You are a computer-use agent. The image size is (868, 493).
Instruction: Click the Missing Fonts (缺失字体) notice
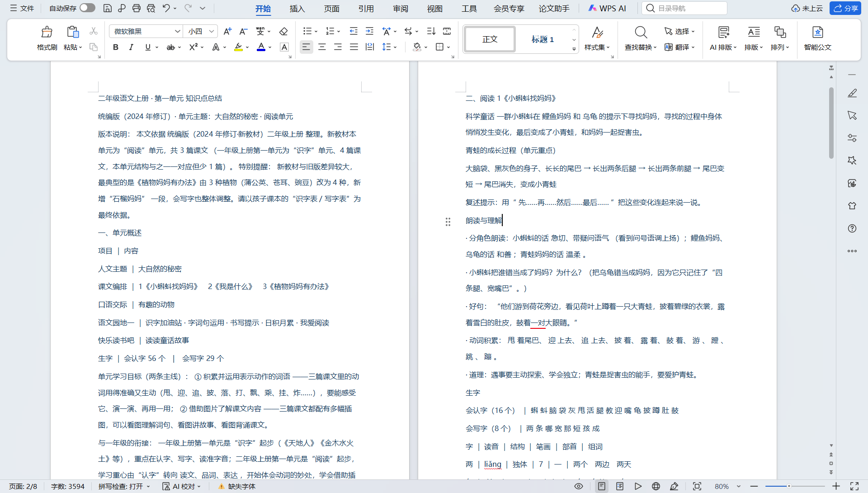pos(237,486)
